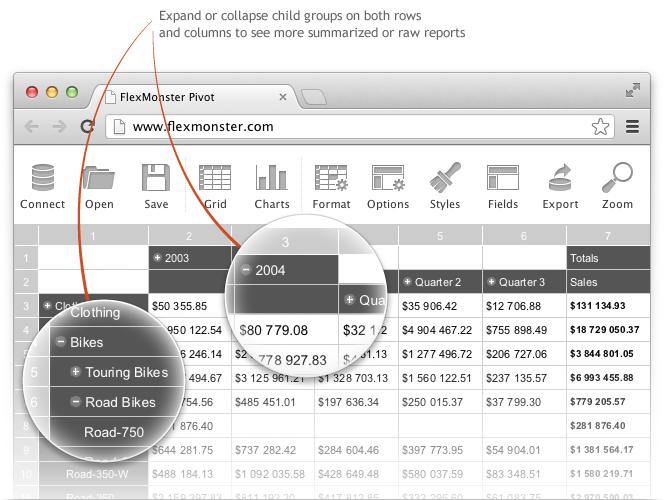Viewport: 668px width, 500px height.
Task: Select cell $1 328 703.13
Action: pos(356,378)
